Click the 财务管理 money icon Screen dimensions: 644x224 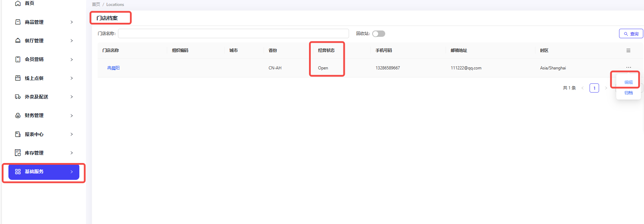[18, 115]
